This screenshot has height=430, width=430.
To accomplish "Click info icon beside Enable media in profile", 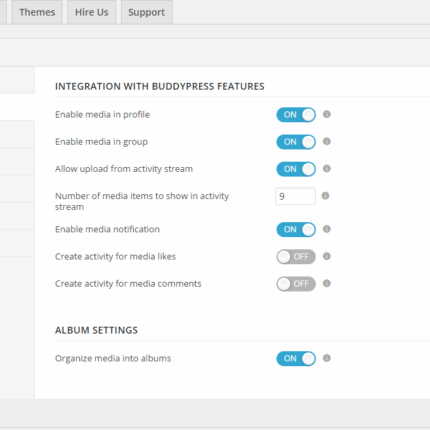I will coord(327,114).
